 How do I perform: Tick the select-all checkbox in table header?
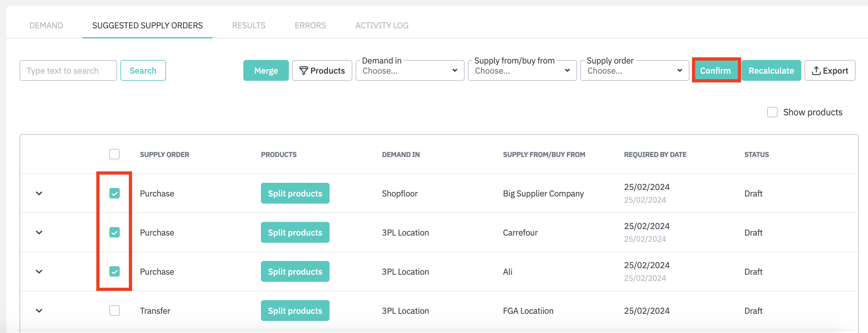115,154
